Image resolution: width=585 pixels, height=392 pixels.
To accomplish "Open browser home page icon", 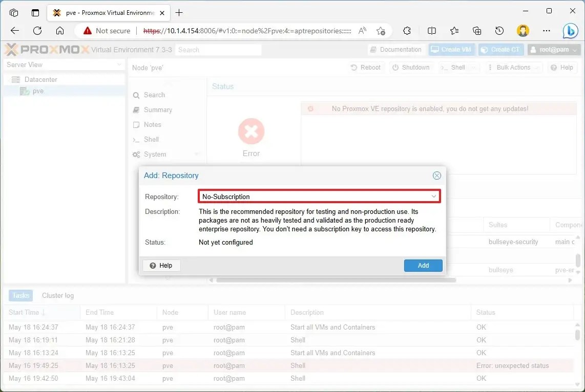I will pos(60,31).
